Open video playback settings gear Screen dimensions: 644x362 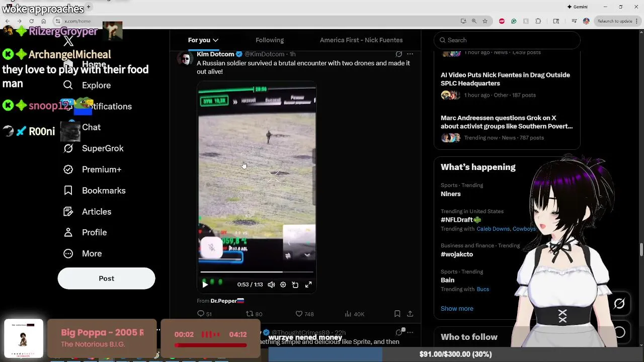tap(283, 285)
